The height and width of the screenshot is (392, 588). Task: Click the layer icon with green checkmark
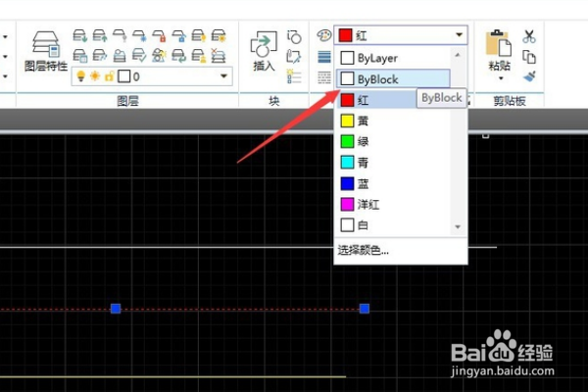pos(139,56)
